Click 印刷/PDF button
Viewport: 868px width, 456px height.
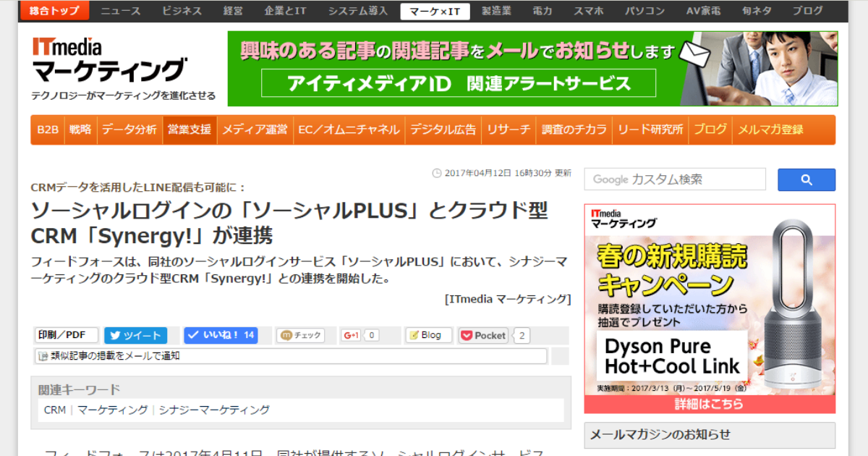pyautogui.click(x=67, y=335)
